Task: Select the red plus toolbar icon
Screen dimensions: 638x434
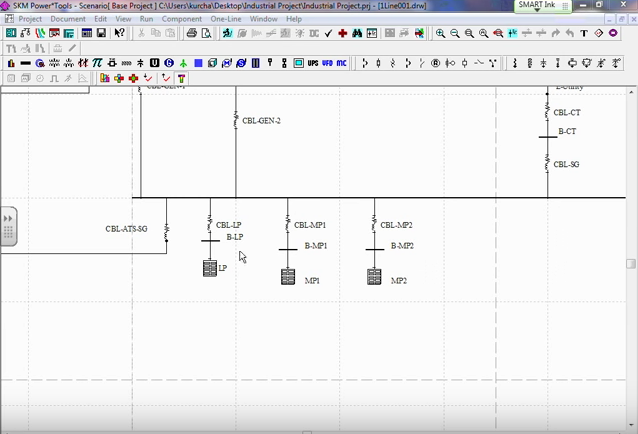Action: (x=342, y=34)
